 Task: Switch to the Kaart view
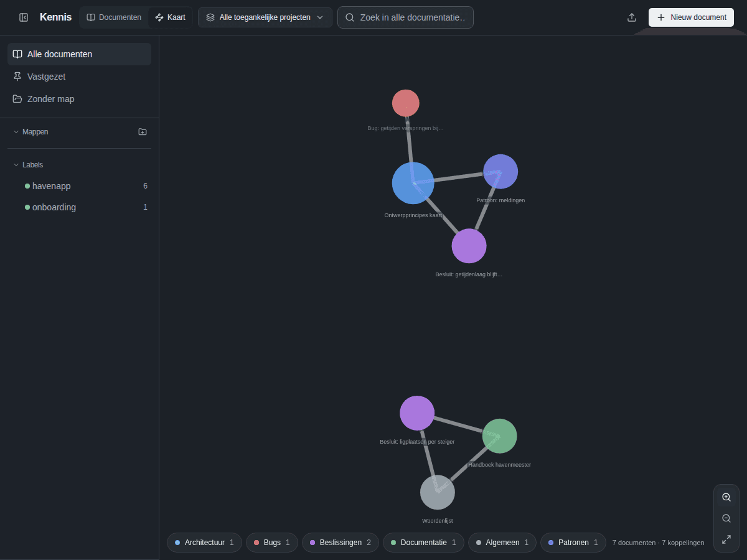171,17
